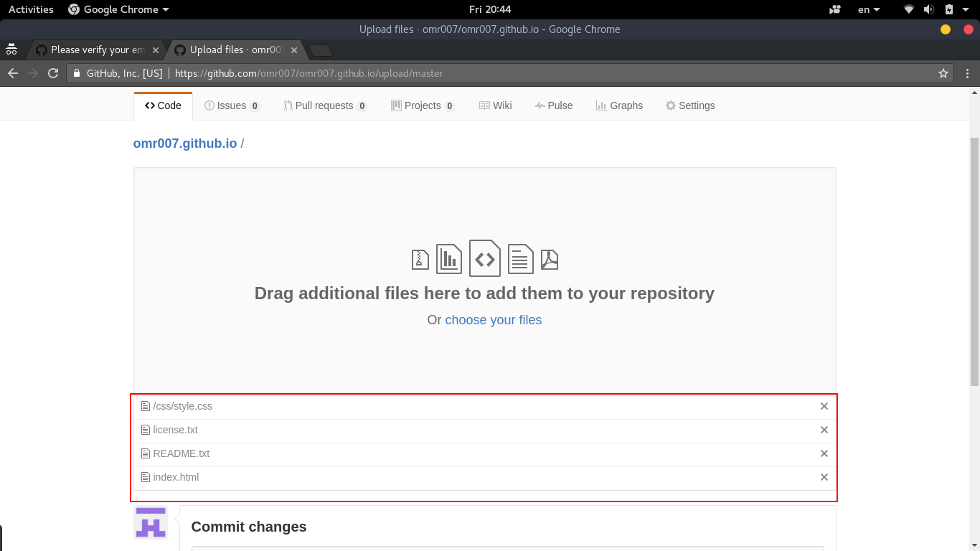Reload the page using the refresh icon
Screen dimensions: 980x551
52,73
